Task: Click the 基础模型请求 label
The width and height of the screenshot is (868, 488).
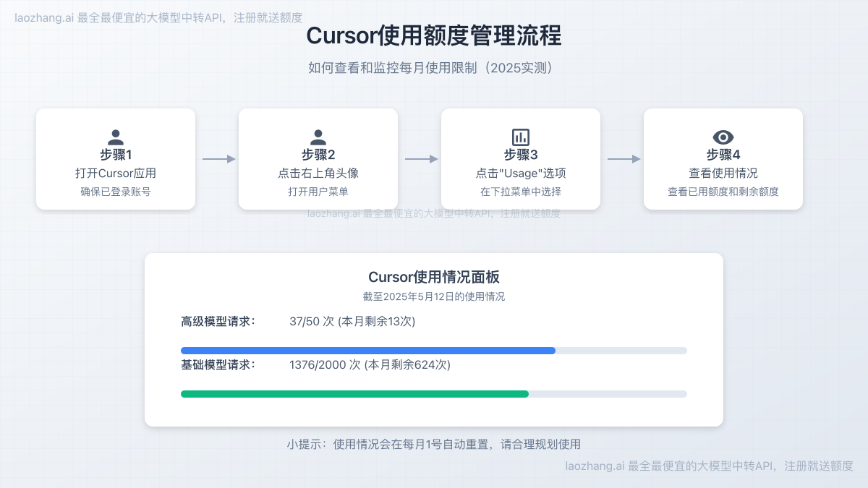Action: (x=218, y=364)
